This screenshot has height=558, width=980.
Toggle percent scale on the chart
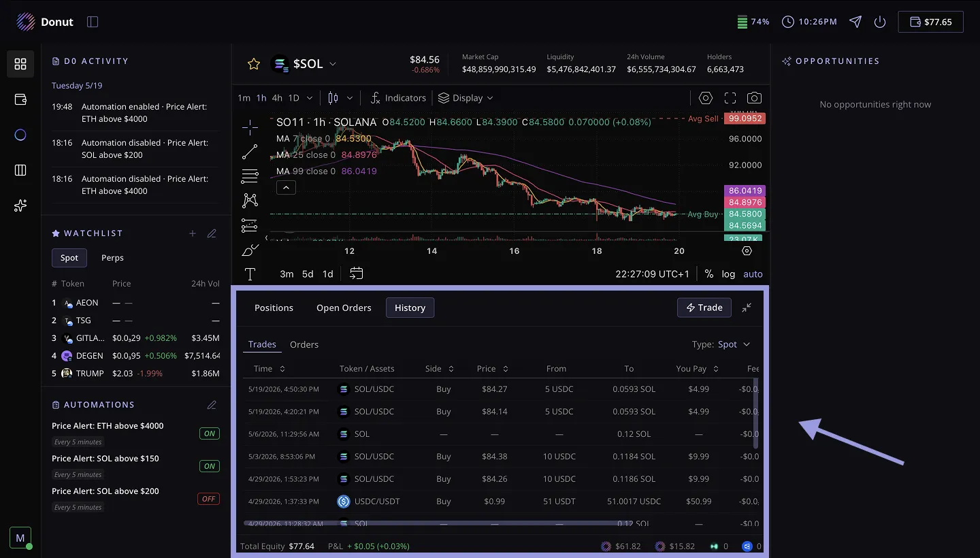click(x=709, y=274)
